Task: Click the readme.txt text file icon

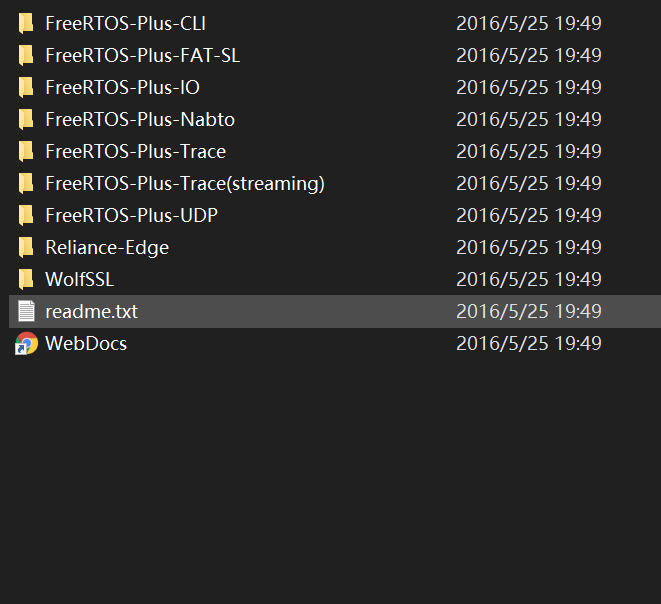Action: click(x=26, y=312)
